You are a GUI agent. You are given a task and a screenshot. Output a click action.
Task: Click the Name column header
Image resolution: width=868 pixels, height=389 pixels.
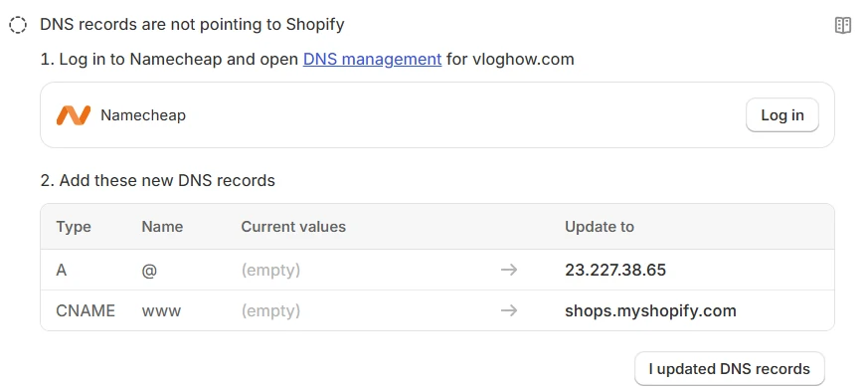tap(162, 227)
